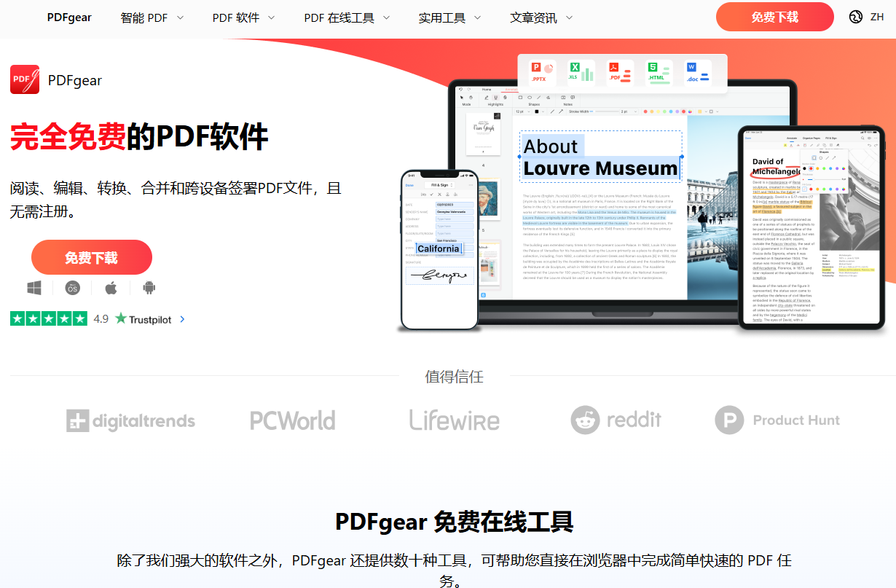Click the top-right 免费下载 button

coord(775,17)
